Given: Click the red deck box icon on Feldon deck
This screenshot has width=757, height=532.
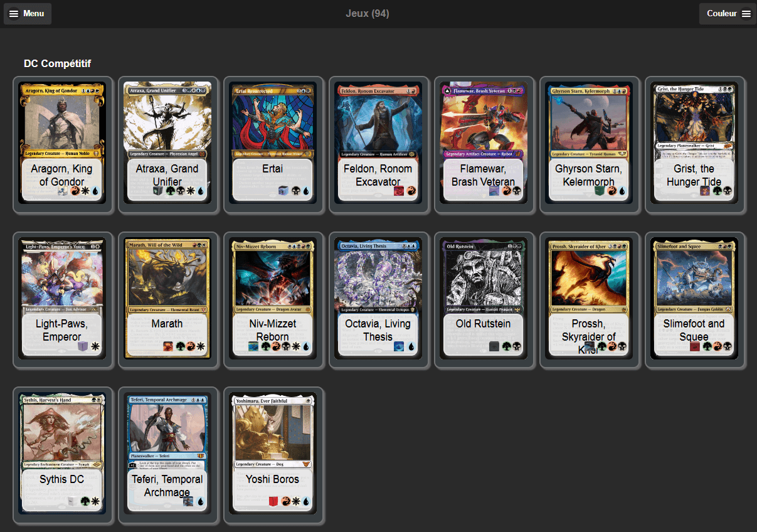Looking at the screenshot, I should tap(399, 191).
